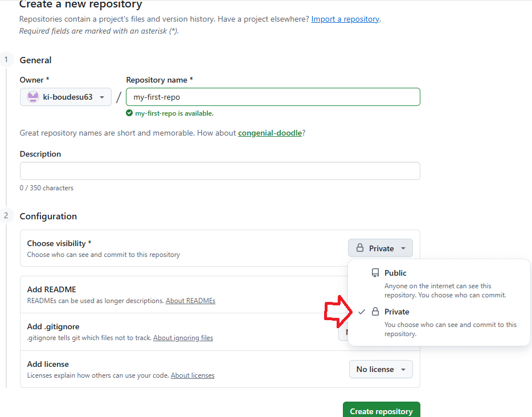The width and height of the screenshot is (532, 417).
Task: Open the Import a repository link
Action: tap(345, 19)
